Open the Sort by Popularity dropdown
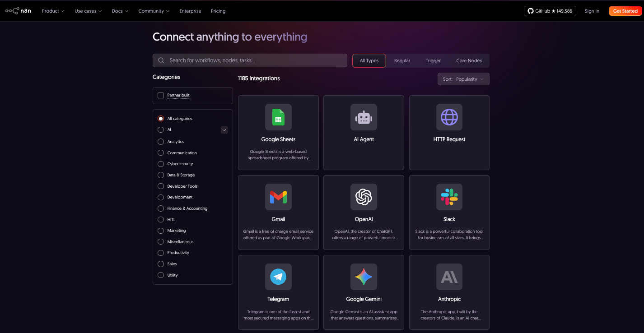This screenshot has width=644, height=333. 463,79
